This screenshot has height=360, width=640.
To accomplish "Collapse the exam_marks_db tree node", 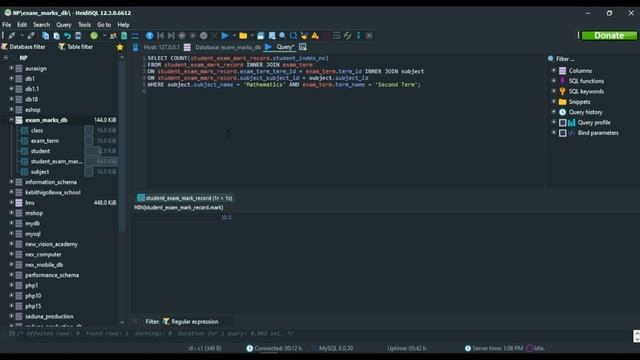I will tap(11, 120).
